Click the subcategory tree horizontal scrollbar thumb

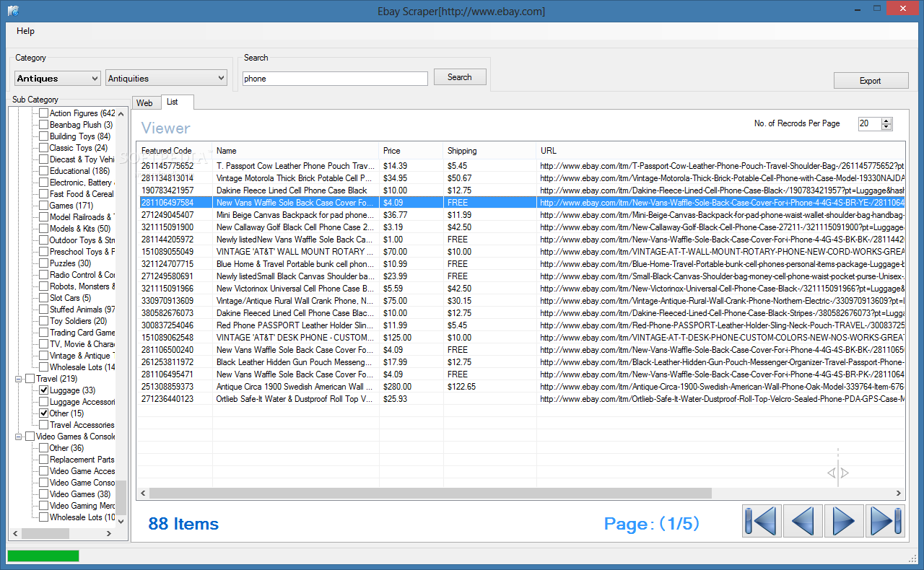(x=45, y=534)
